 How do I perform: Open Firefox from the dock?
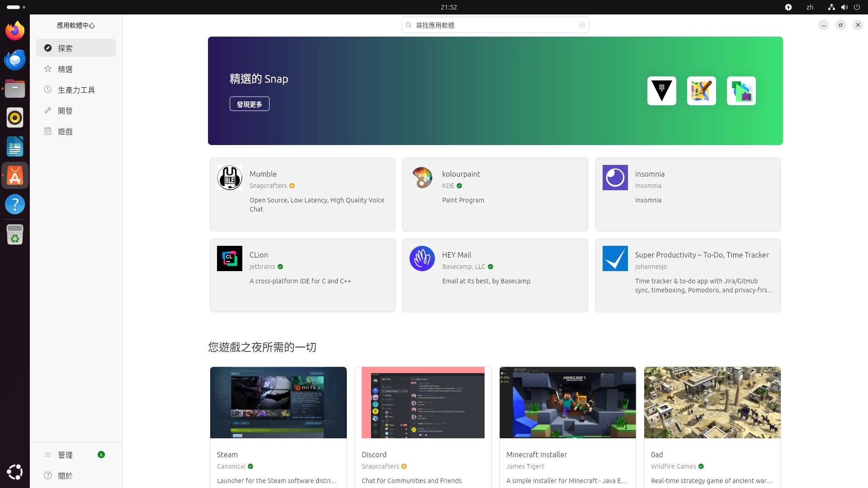pyautogui.click(x=15, y=31)
